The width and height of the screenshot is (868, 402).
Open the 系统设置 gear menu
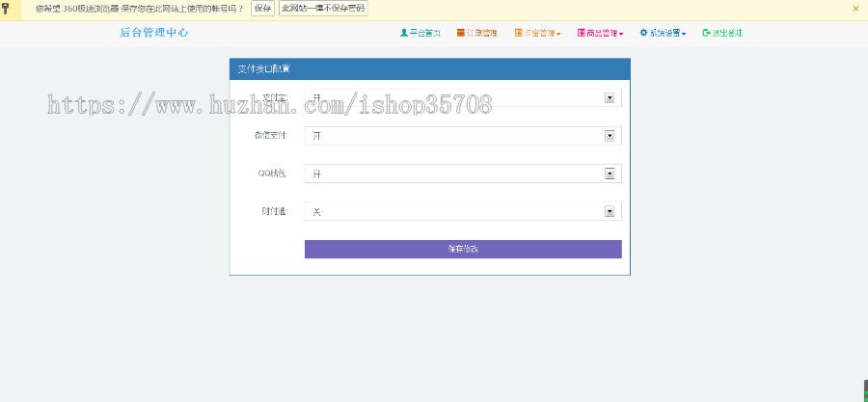664,33
